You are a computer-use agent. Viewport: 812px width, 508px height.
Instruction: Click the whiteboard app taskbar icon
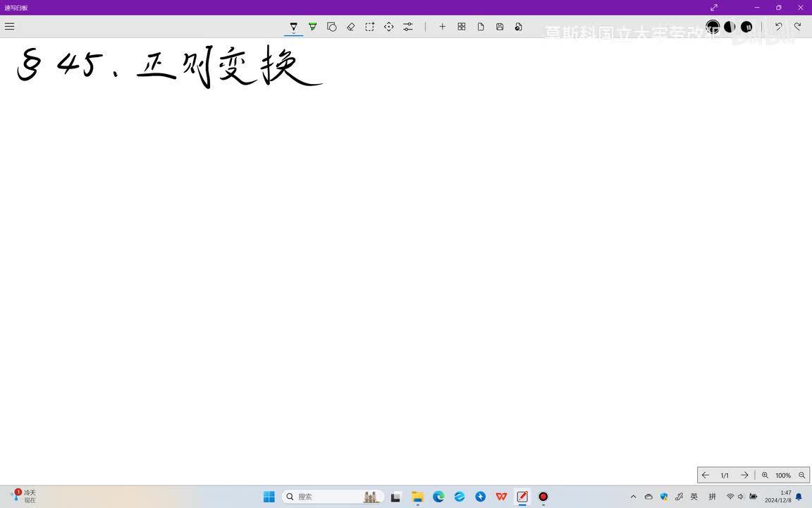tap(522, 497)
